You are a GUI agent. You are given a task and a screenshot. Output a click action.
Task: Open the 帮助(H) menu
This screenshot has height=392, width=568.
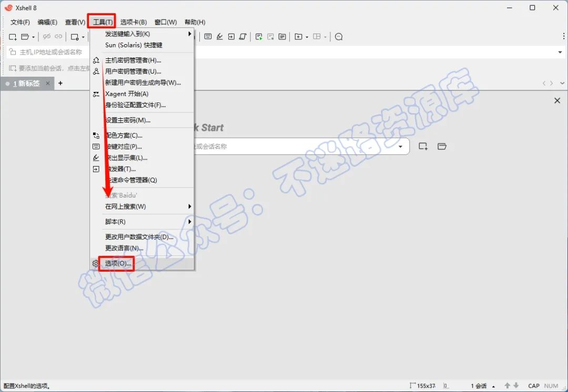[x=195, y=22]
